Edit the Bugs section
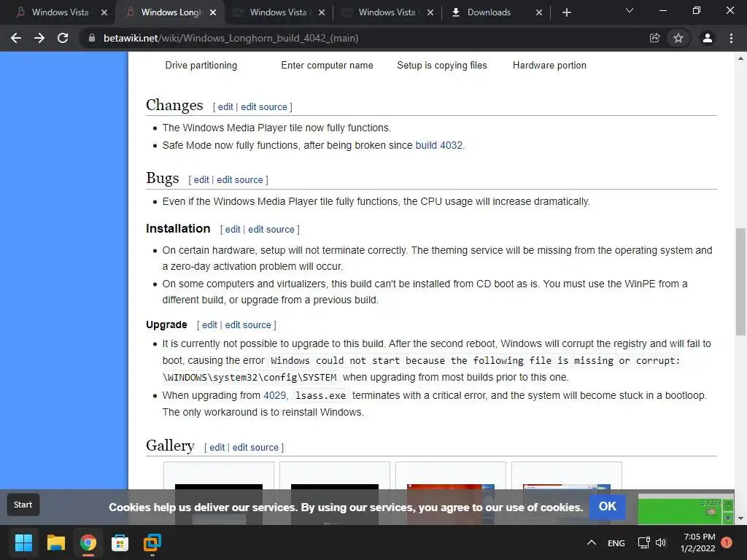This screenshot has width=747, height=560. [x=201, y=180]
